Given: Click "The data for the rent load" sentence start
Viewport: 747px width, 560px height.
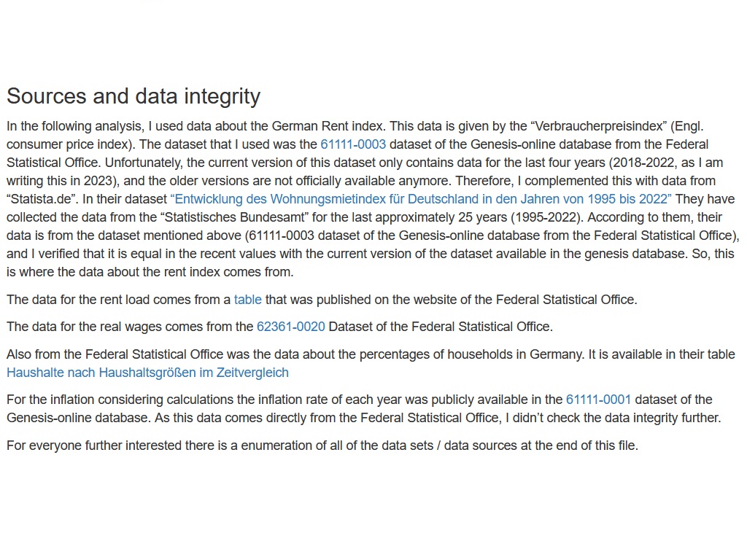Looking at the screenshot, I should [80, 300].
